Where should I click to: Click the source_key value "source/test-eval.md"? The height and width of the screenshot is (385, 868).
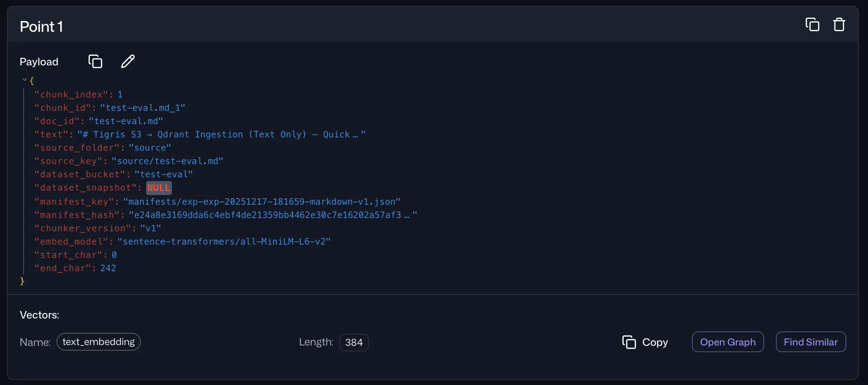(x=167, y=161)
